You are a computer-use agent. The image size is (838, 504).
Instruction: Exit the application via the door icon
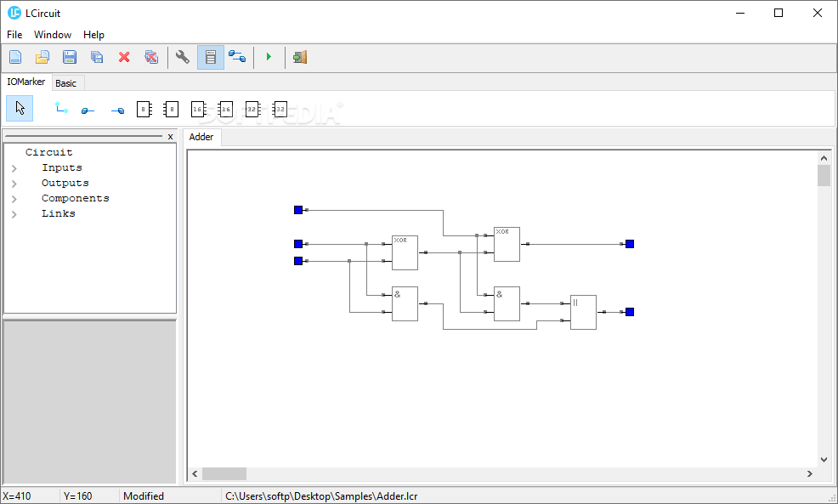click(x=298, y=56)
